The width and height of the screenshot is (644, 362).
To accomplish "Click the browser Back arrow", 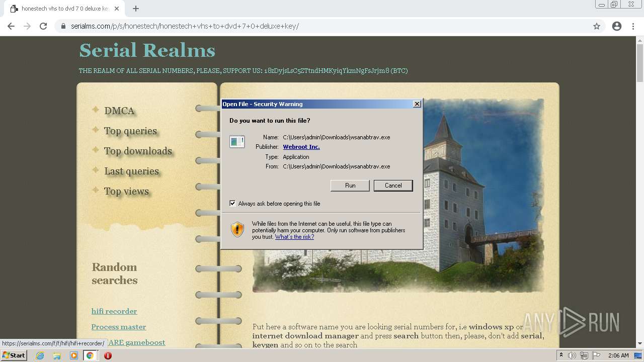I will pyautogui.click(x=11, y=26).
